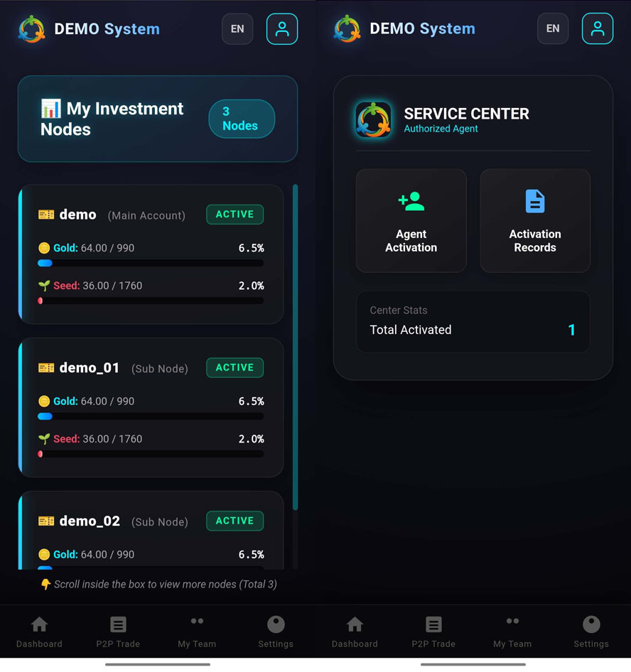631x672 pixels.
Task: Click the chart icon beside My Investment Nodes
Action: tap(51, 109)
